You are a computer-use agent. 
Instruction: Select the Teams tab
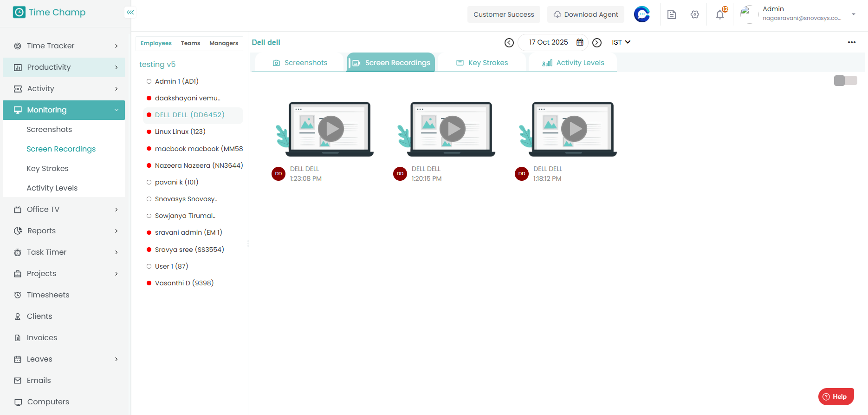pos(190,43)
